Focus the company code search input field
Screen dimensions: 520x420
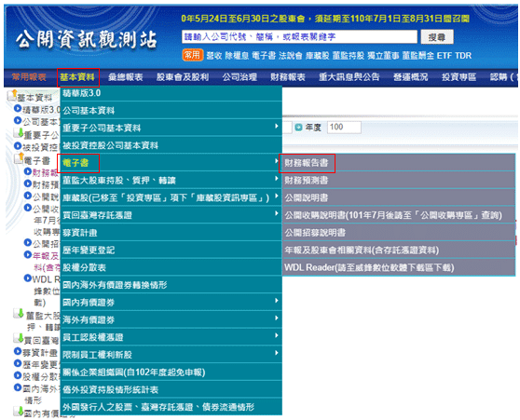[299, 37]
